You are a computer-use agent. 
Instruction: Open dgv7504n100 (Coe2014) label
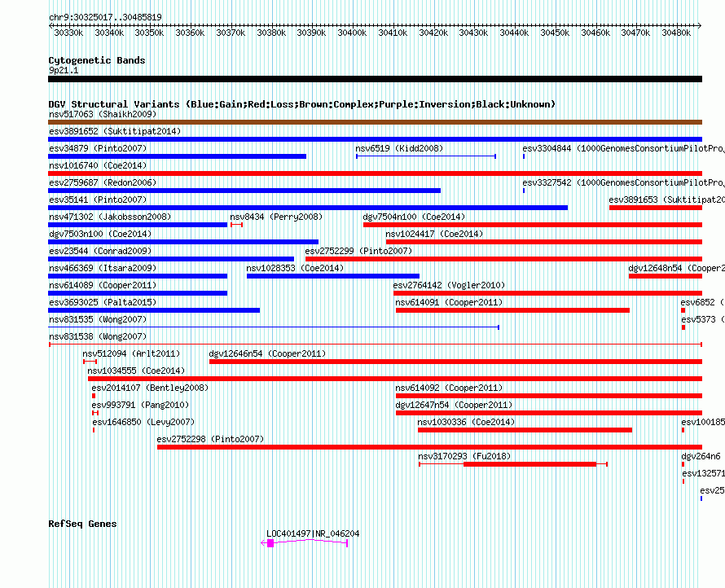coord(414,217)
